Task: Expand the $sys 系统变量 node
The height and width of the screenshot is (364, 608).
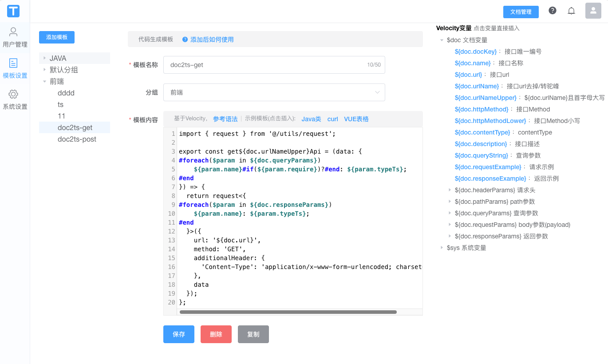Action: coord(442,248)
